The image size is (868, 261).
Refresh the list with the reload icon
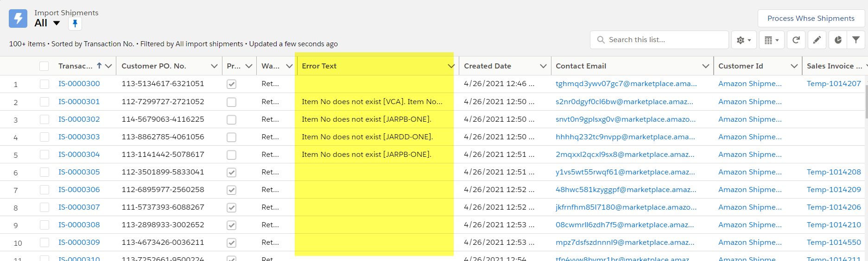(x=796, y=40)
